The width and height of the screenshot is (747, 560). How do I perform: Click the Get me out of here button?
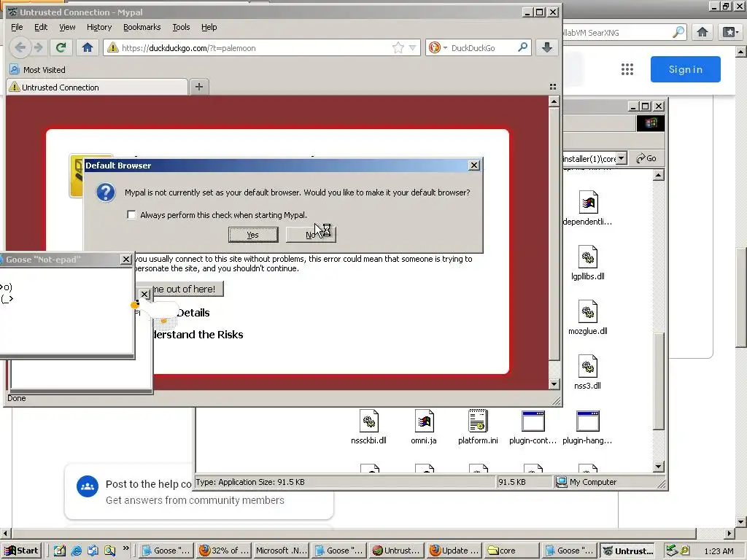point(181,289)
